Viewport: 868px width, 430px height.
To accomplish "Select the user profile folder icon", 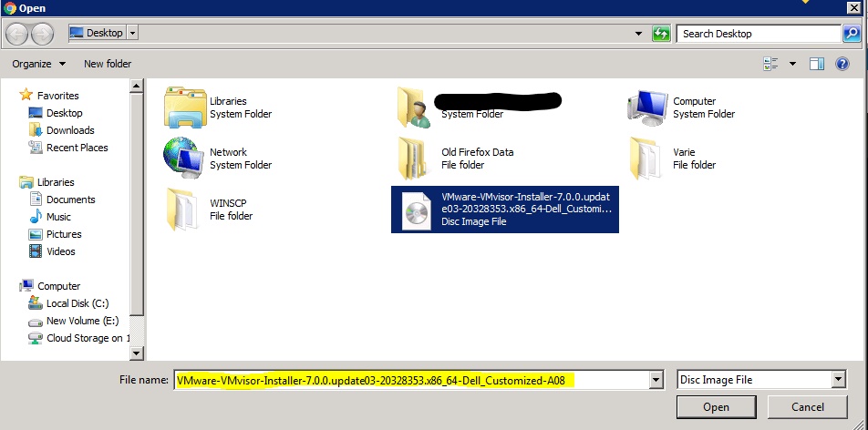I will 414,107.
